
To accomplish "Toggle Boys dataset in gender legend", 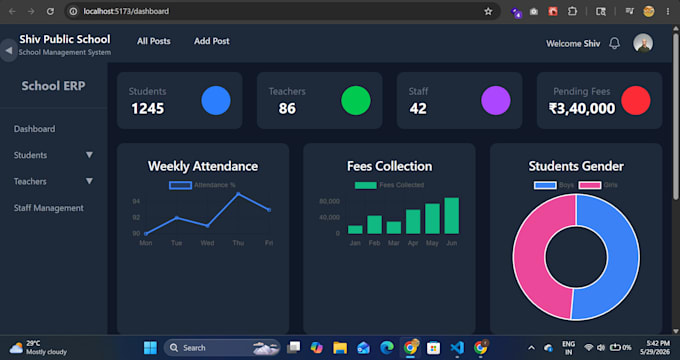I will (554, 185).
